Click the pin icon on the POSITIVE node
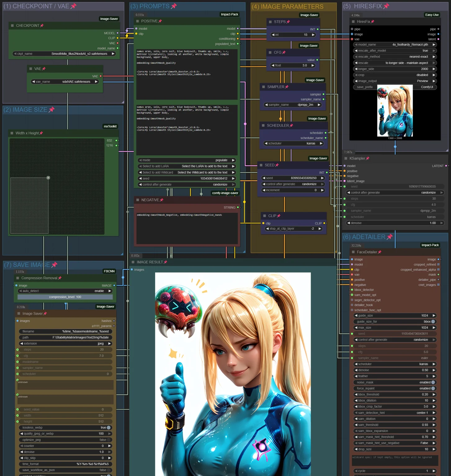Image resolution: width=451 pixels, height=476 pixels. click(x=160, y=21)
